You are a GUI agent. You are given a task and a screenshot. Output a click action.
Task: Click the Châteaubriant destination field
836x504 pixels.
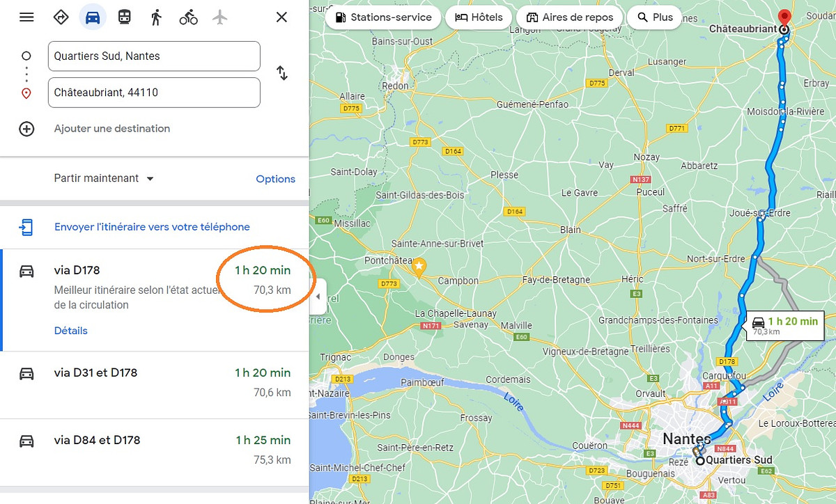154,93
